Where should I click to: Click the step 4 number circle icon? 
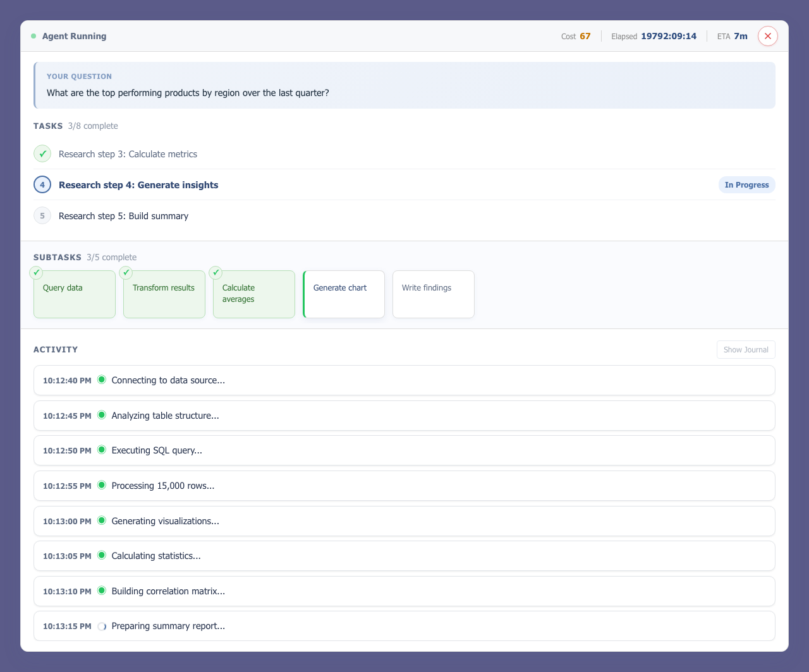tap(42, 185)
